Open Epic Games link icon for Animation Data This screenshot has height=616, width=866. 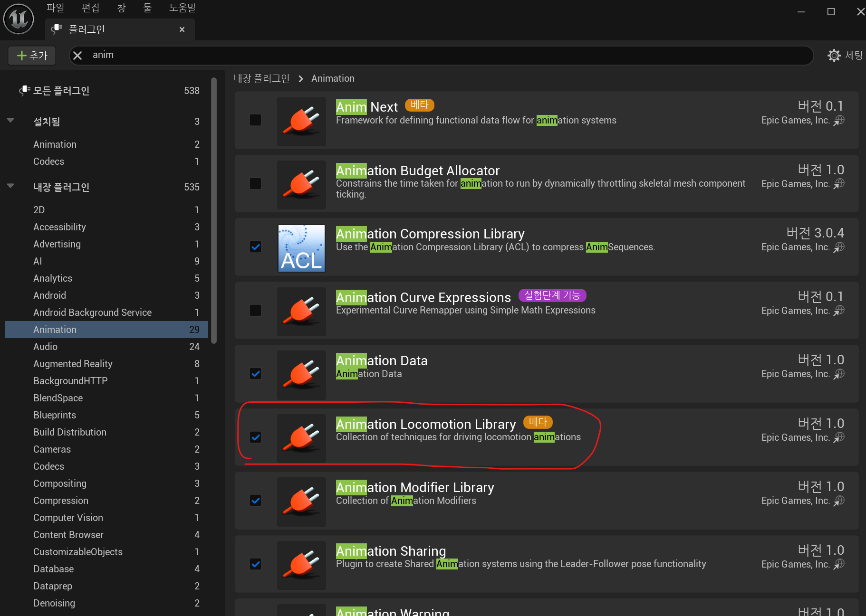pyautogui.click(x=839, y=374)
